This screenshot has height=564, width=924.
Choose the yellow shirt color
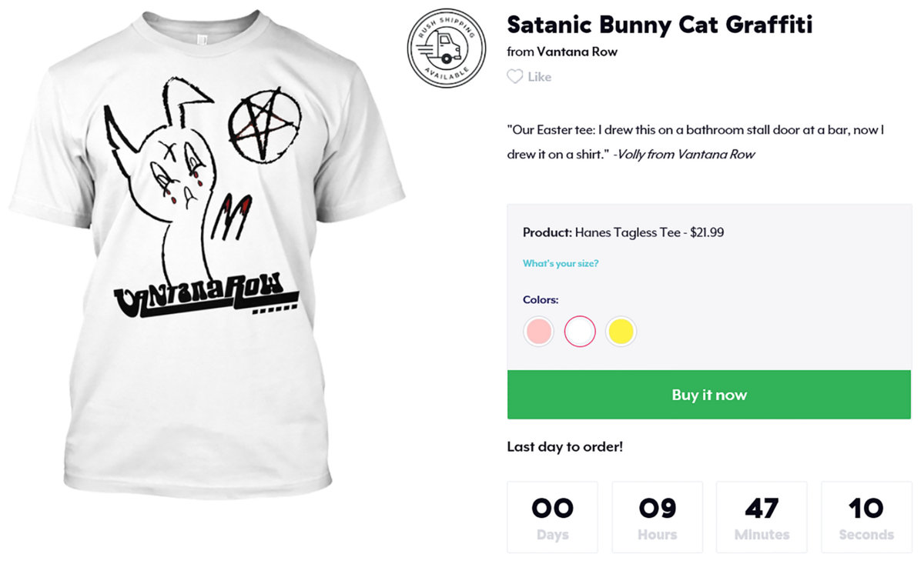(x=621, y=332)
